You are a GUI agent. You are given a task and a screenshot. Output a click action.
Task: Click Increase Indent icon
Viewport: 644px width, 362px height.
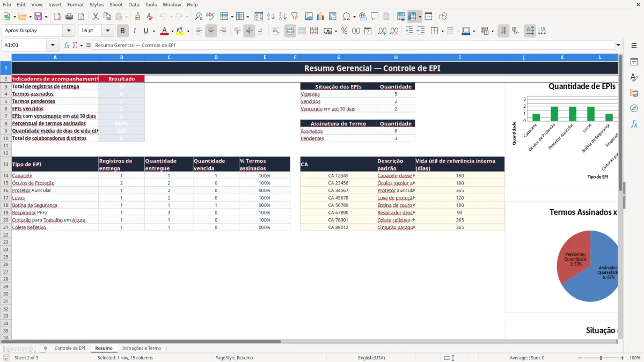click(x=409, y=31)
